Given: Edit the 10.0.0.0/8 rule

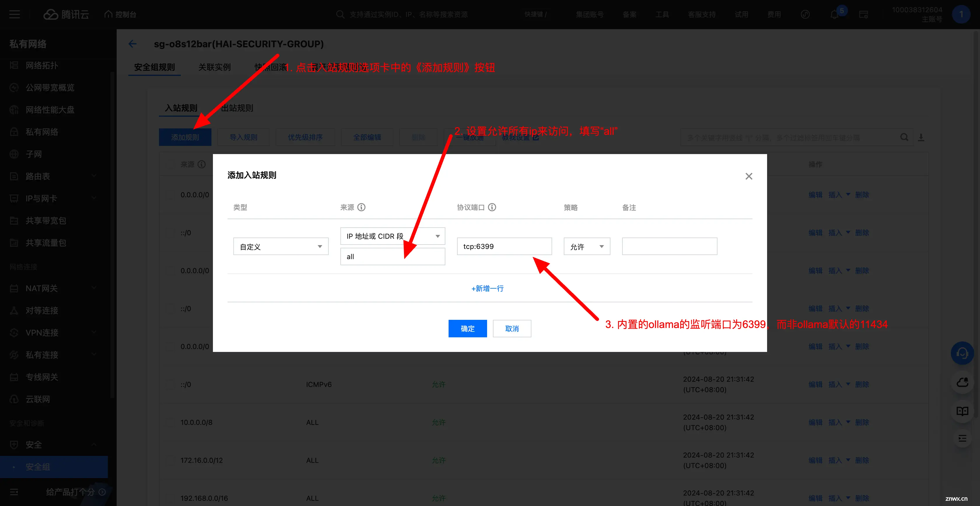Looking at the screenshot, I should tap(815, 423).
